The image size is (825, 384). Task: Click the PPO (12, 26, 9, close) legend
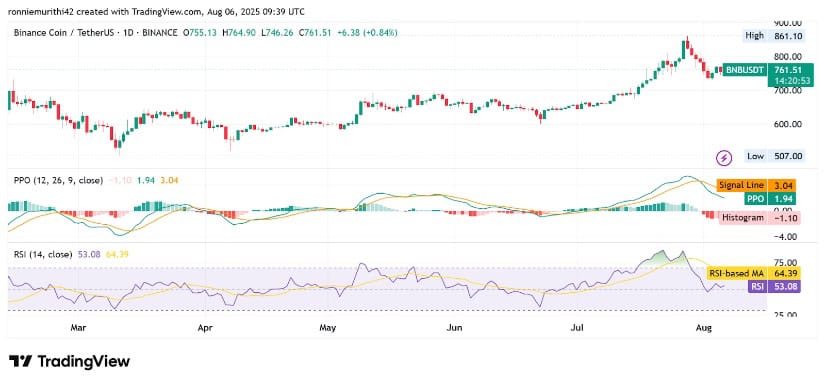pos(58,180)
